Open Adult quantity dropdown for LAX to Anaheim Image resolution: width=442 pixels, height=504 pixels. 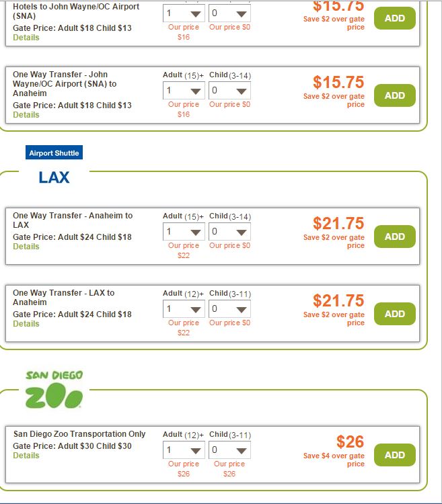click(x=184, y=309)
